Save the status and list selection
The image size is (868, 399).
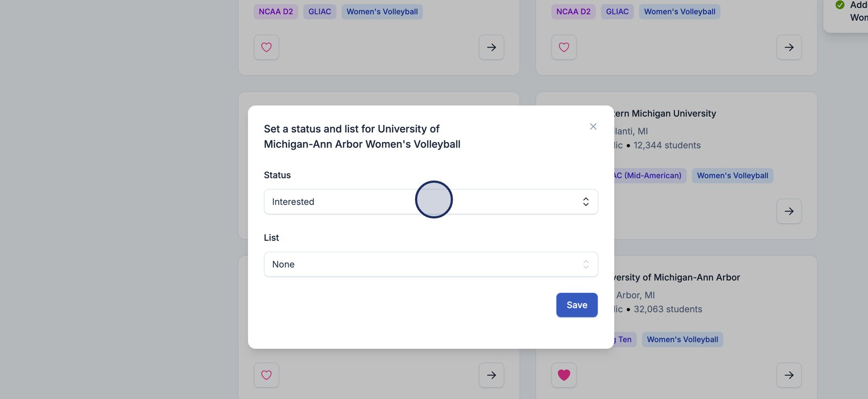click(x=577, y=305)
